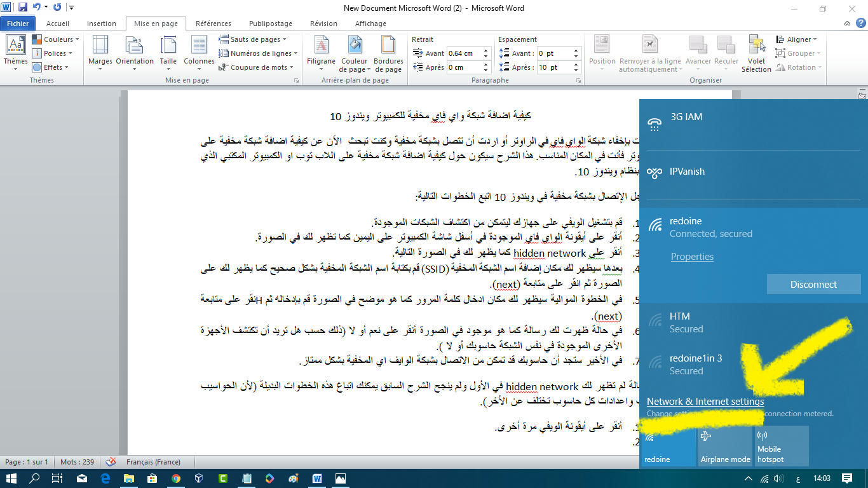Click the Retrait Avant indent field
This screenshot has width=868, height=488.
coord(464,53)
